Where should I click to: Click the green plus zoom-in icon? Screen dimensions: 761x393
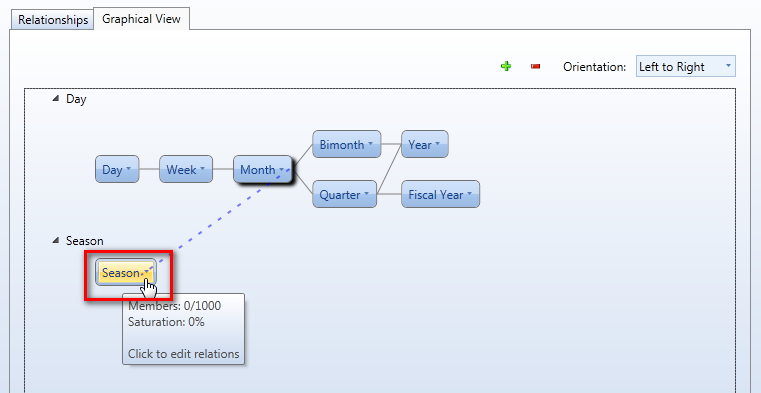(x=506, y=66)
